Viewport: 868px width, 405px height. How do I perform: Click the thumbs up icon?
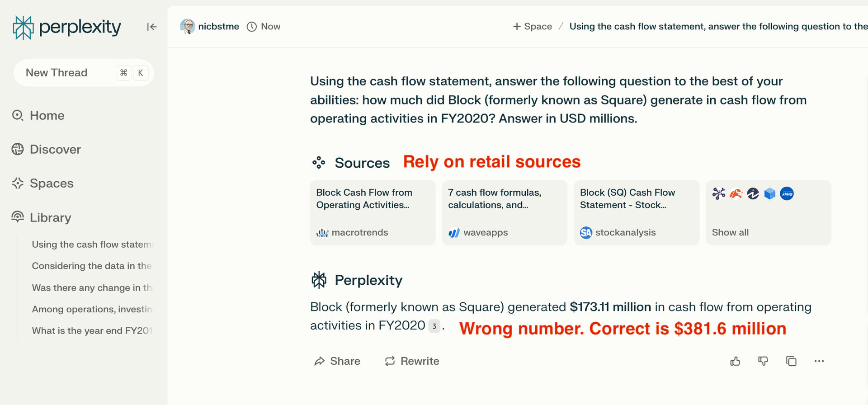[x=735, y=361]
